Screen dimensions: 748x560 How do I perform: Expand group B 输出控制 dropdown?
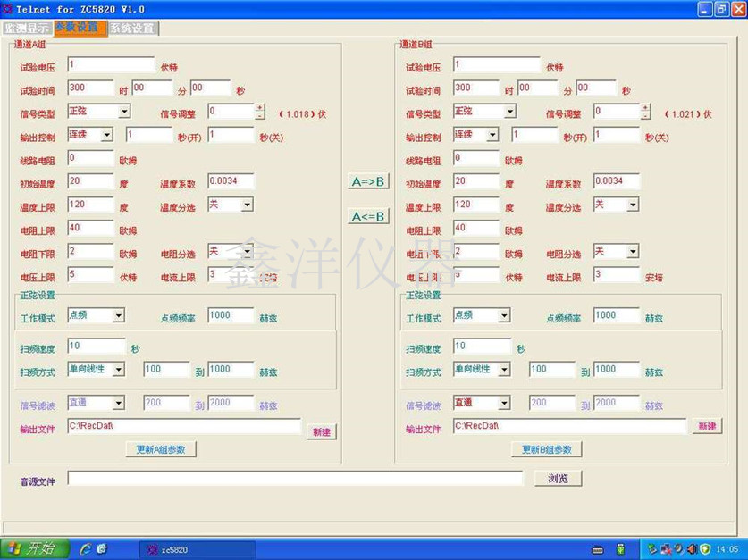(492, 135)
